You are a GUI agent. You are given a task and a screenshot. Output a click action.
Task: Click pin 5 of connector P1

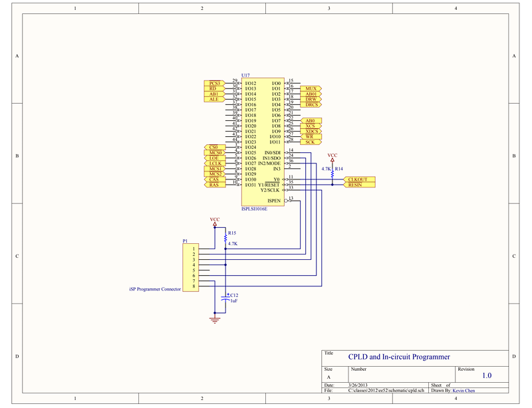coord(194,270)
